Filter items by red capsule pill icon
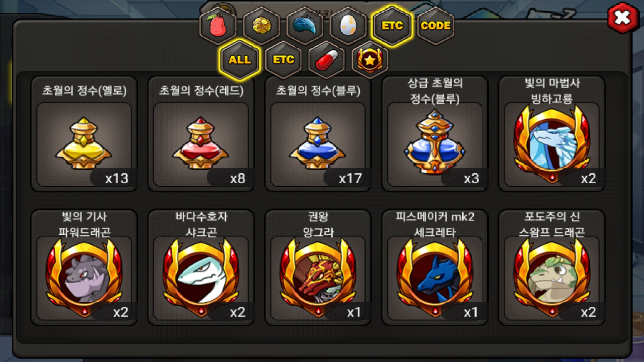The height and width of the screenshot is (362, 644). tap(327, 60)
